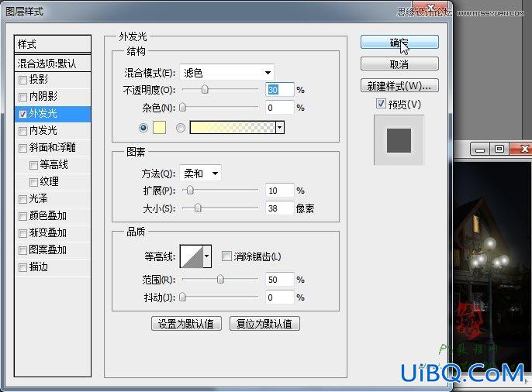Click the 确定 OK button
The width and height of the screenshot is (532, 392).
pos(399,43)
